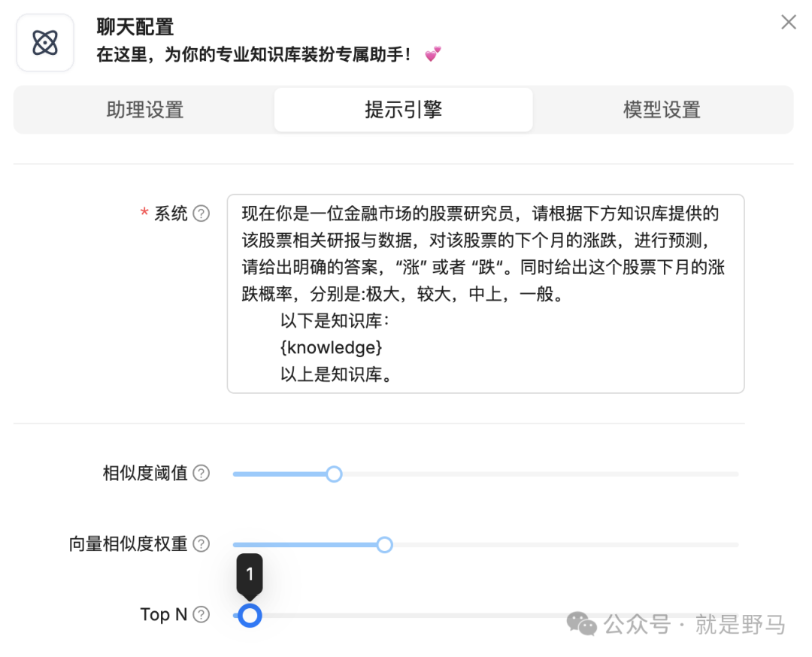
Task: Click the question mark next to Top N
Action: [201, 615]
